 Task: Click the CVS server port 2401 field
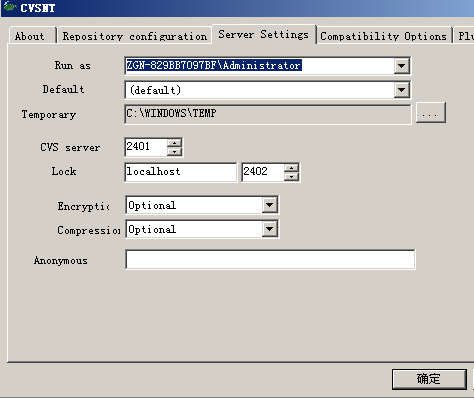(x=146, y=147)
